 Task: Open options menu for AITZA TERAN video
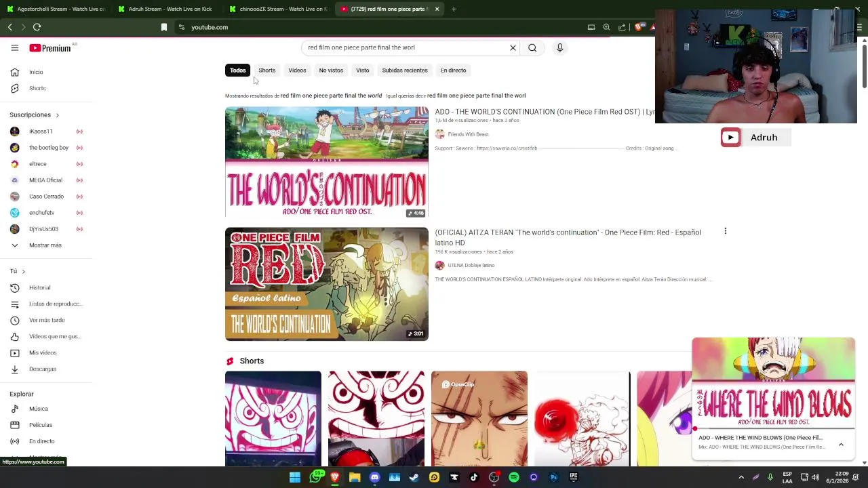tap(725, 231)
